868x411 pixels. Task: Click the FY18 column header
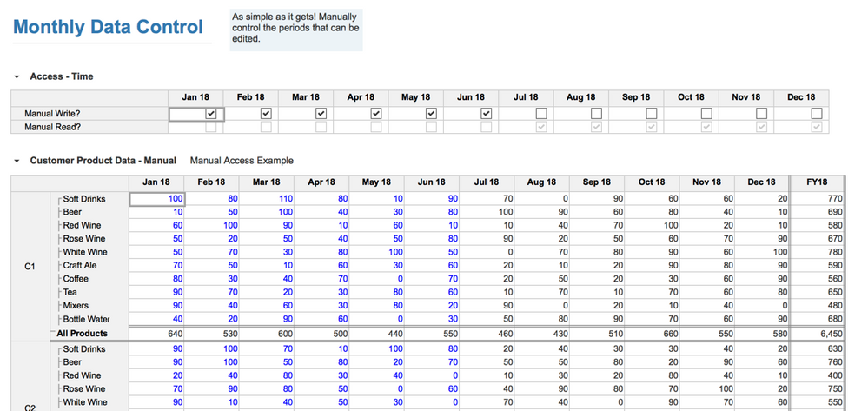click(816, 182)
